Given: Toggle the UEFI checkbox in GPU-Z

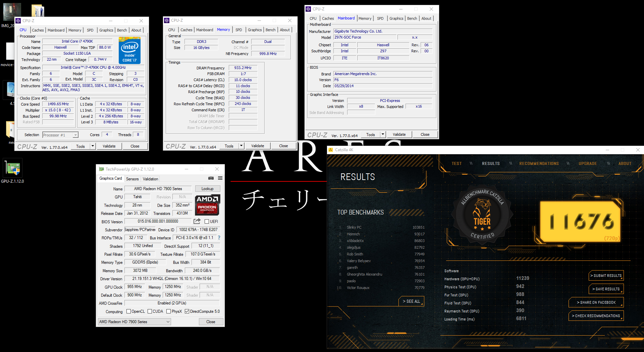Looking at the screenshot, I should (x=207, y=221).
